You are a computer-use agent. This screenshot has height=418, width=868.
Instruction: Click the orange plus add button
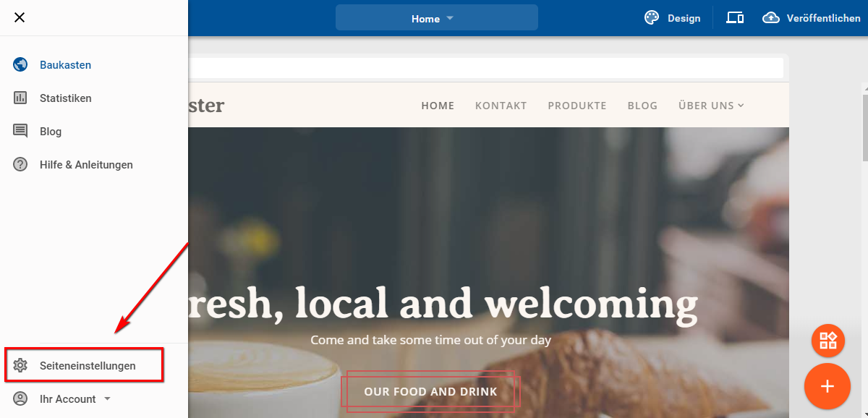point(827,387)
